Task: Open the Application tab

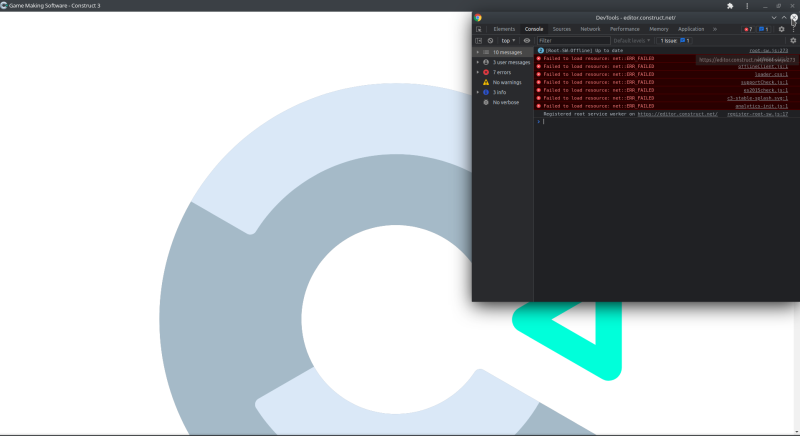Action: click(x=691, y=29)
